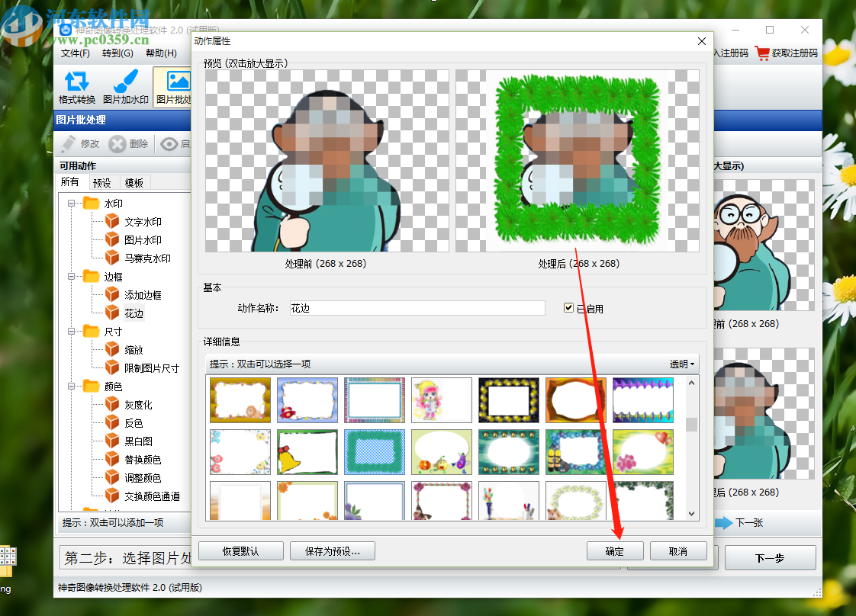Choose the yellow bell frame thumbnail

point(307,452)
